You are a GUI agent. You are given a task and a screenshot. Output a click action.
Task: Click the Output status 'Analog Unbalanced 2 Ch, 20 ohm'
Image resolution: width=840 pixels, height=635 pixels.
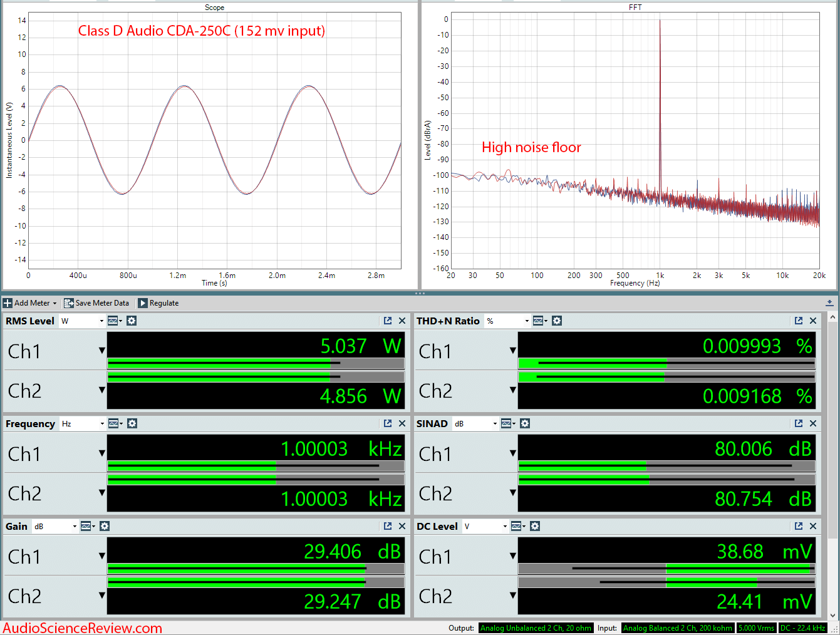536,628
